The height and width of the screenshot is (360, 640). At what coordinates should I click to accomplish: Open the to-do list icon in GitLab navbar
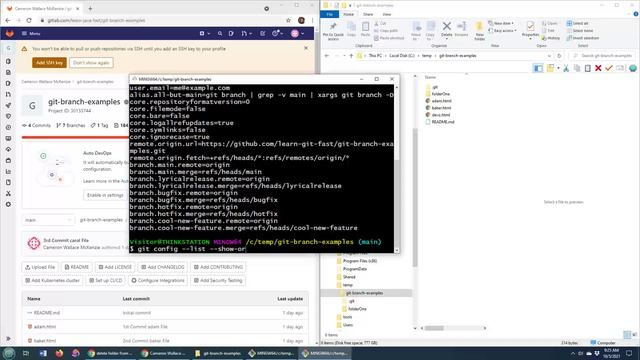(x=262, y=33)
